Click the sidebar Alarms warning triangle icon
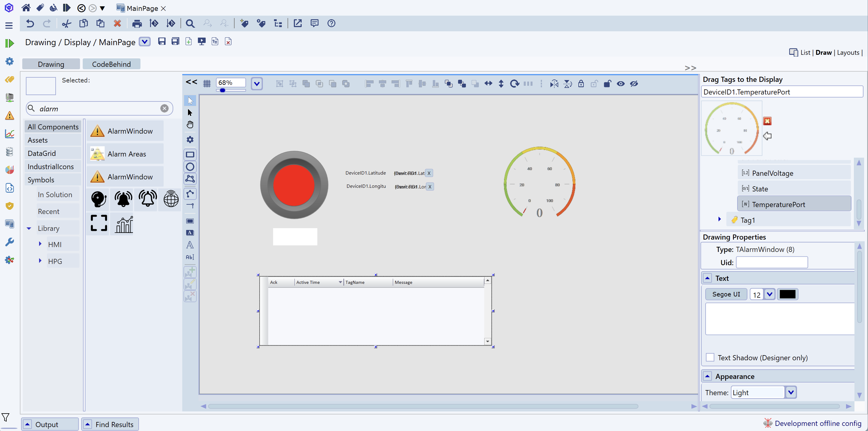 point(9,116)
